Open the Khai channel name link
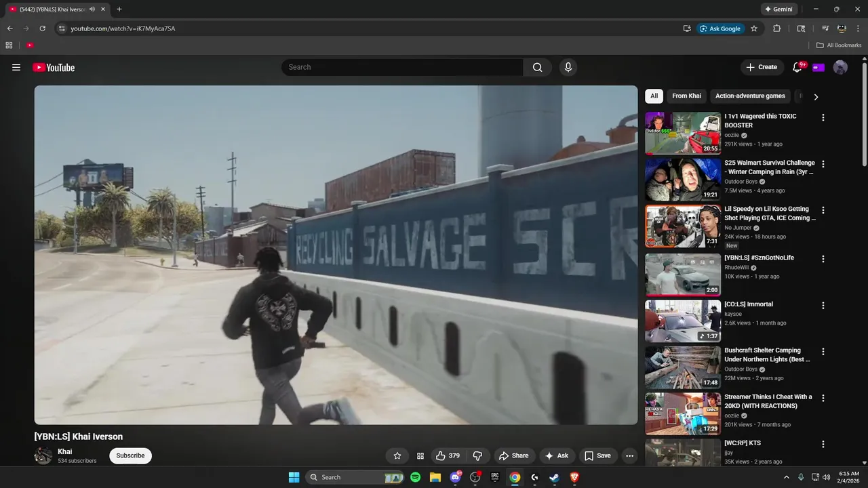 pyautogui.click(x=65, y=451)
